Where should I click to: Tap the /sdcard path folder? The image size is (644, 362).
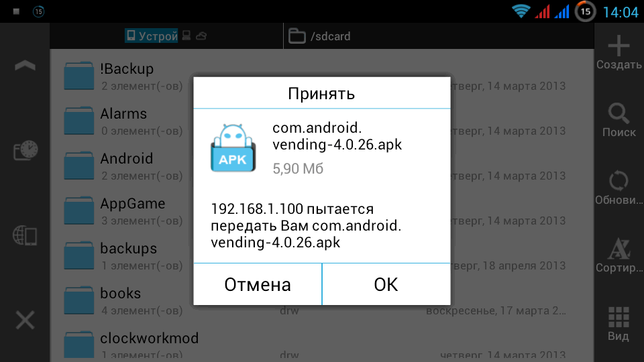(x=319, y=36)
